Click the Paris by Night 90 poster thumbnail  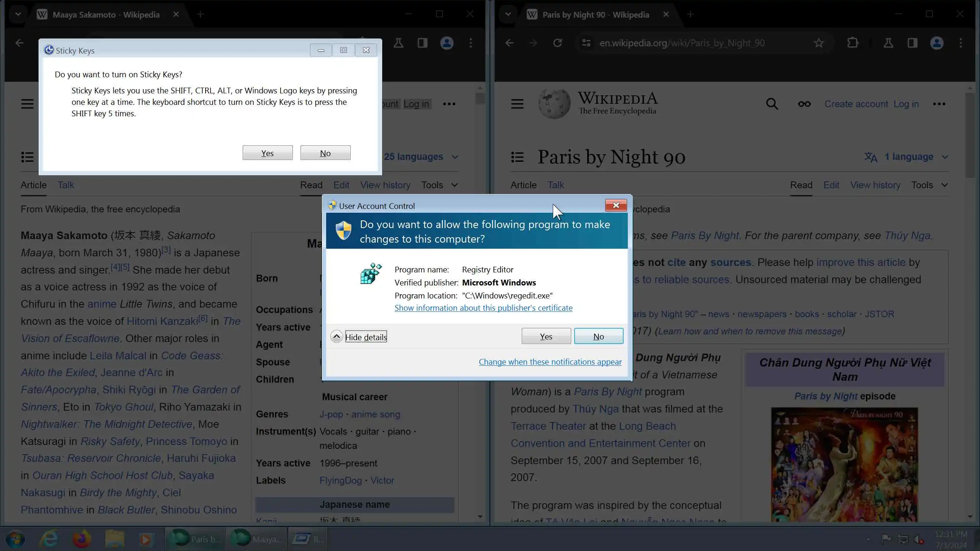(844, 465)
